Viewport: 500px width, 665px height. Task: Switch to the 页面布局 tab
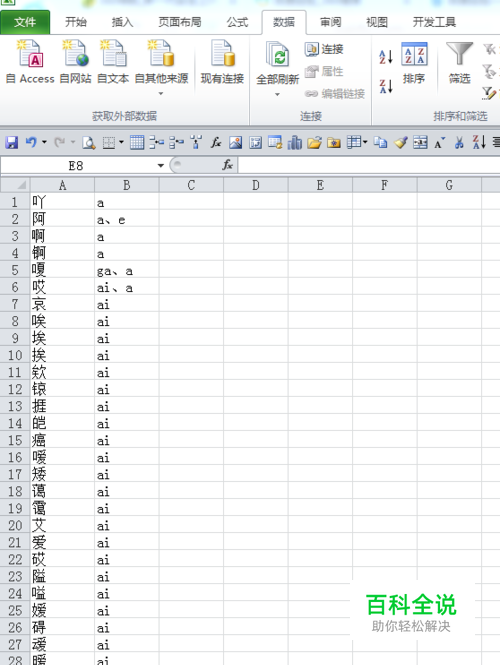click(x=180, y=22)
